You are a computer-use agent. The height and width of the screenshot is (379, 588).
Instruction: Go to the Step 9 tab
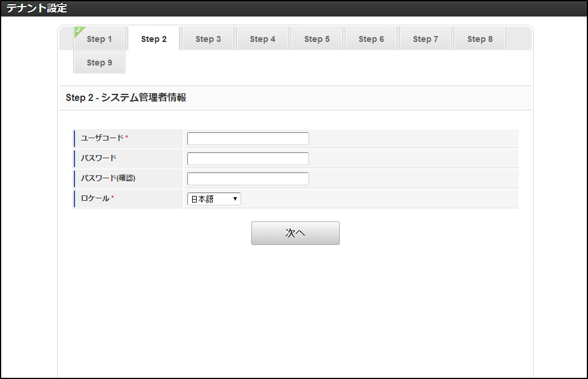coord(99,62)
